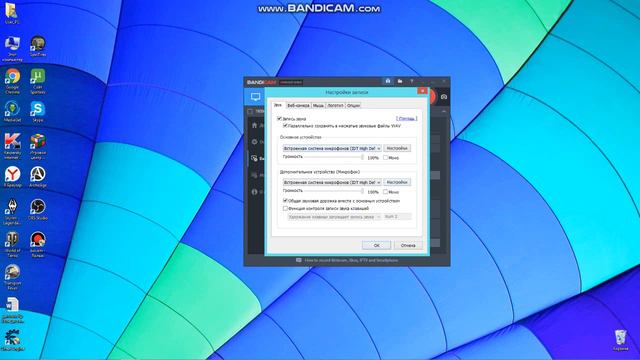640x360 pixels.
Task: Open the uTorrent desktop shortcut
Action: [x=38, y=81]
